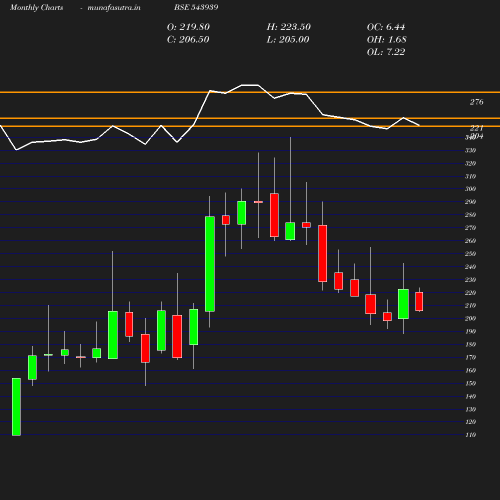The image size is (500, 500).
Task: Click the price axis label '150'
Action: [x=470, y=383]
